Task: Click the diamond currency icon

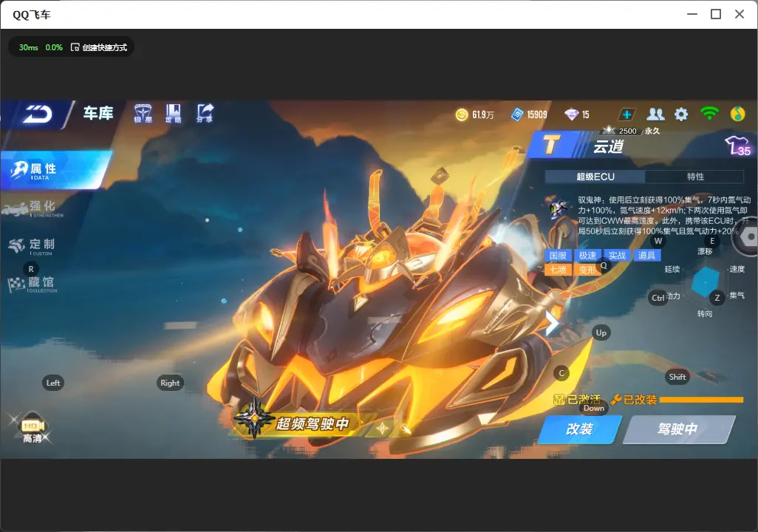Action: click(571, 115)
